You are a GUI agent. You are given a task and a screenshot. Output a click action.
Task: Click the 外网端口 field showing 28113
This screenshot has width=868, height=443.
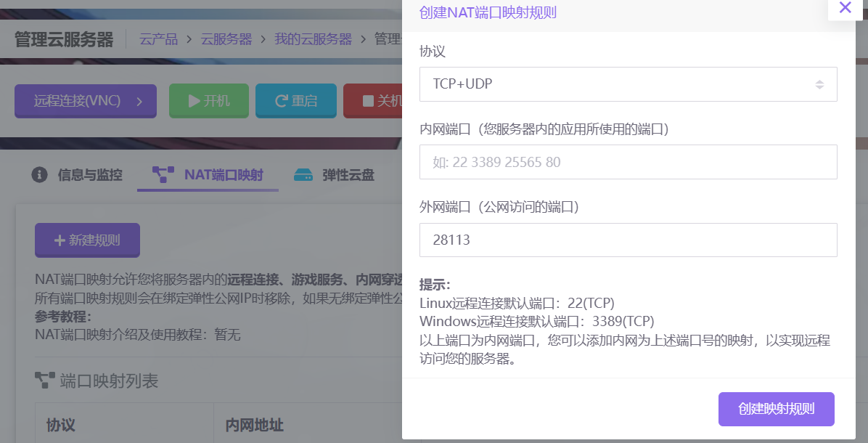pos(628,240)
